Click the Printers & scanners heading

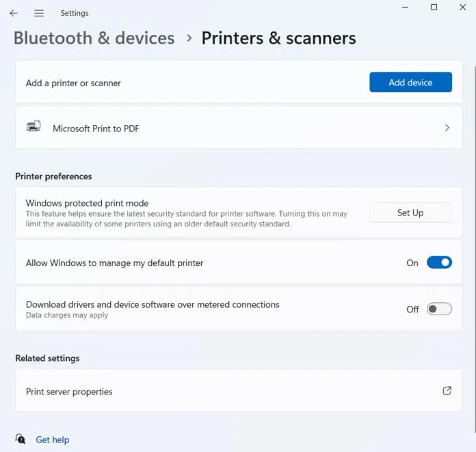pyautogui.click(x=278, y=38)
